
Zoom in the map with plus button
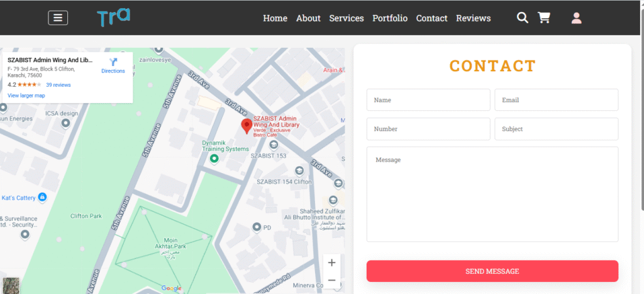(x=332, y=263)
